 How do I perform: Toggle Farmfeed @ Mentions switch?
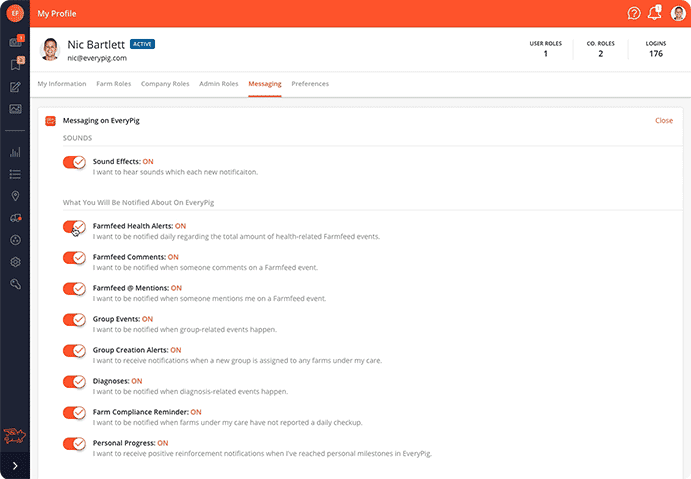click(x=74, y=289)
